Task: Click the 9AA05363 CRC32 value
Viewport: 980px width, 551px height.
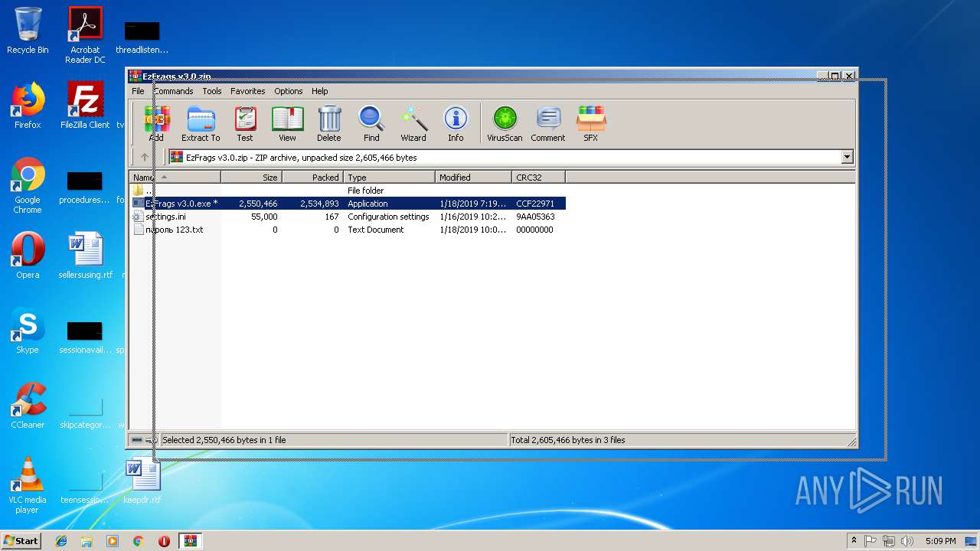Action: pyautogui.click(x=535, y=217)
